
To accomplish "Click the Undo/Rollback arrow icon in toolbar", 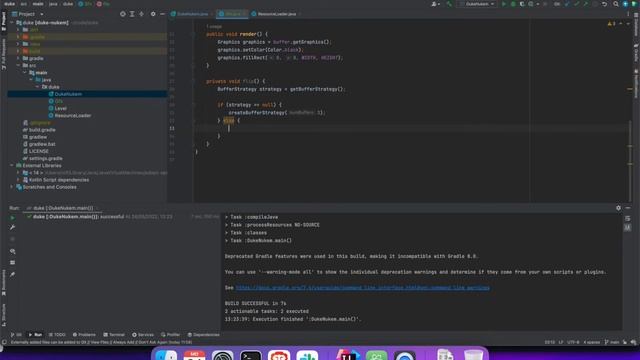I will [x=604, y=4].
